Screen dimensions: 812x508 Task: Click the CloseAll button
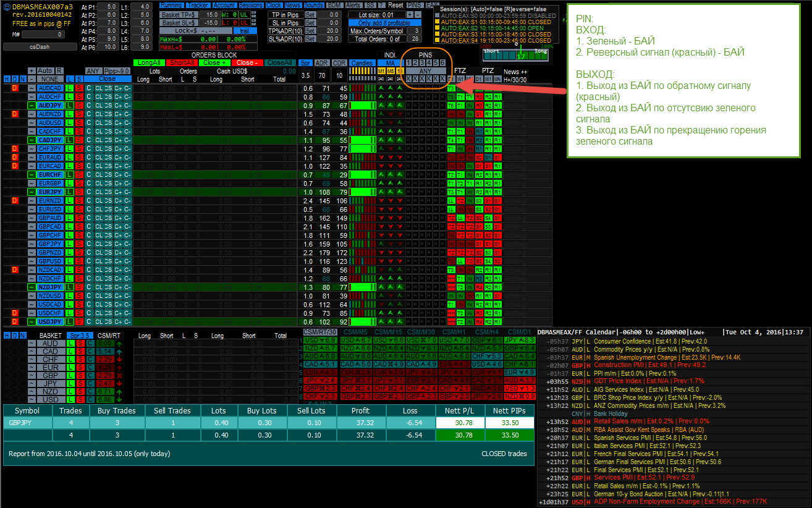coord(280,62)
